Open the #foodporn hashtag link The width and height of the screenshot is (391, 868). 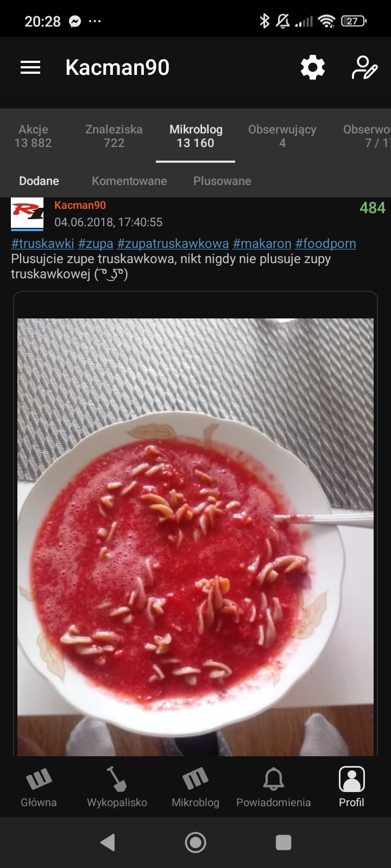pos(325,244)
